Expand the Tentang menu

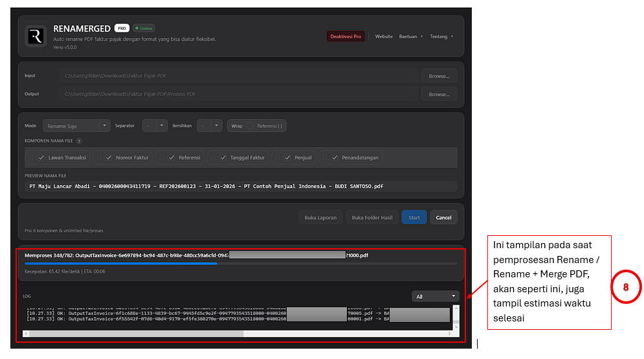pos(441,36)
